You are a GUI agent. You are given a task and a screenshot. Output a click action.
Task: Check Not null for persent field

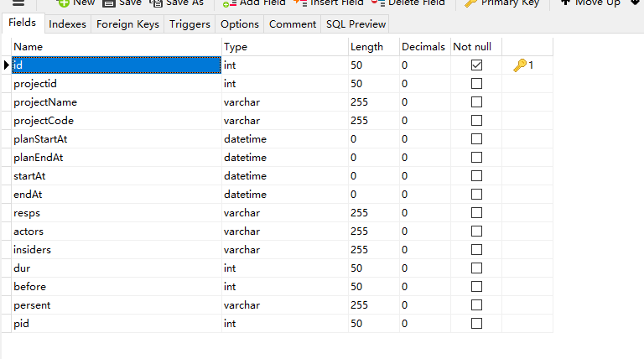(476, 305)
